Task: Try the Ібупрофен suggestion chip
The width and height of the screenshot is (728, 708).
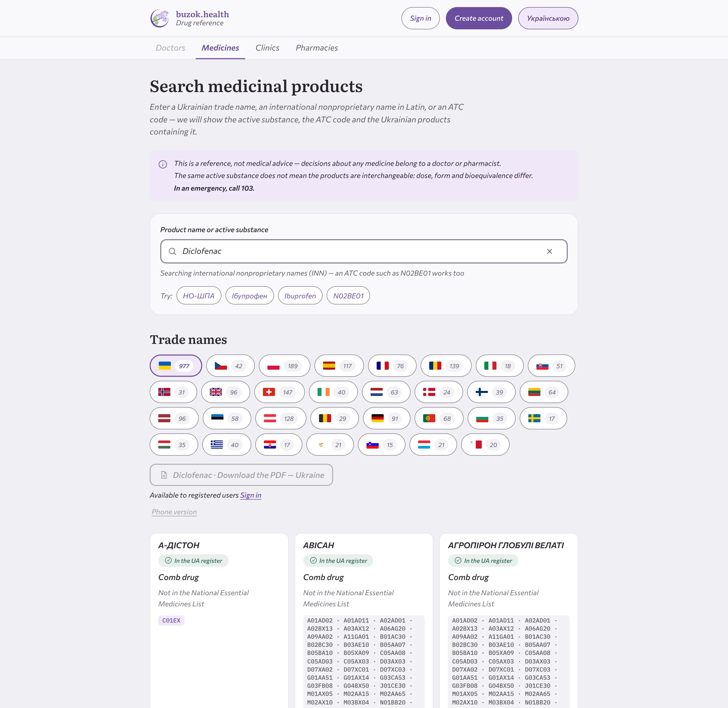Action: [x=249, y=296]
